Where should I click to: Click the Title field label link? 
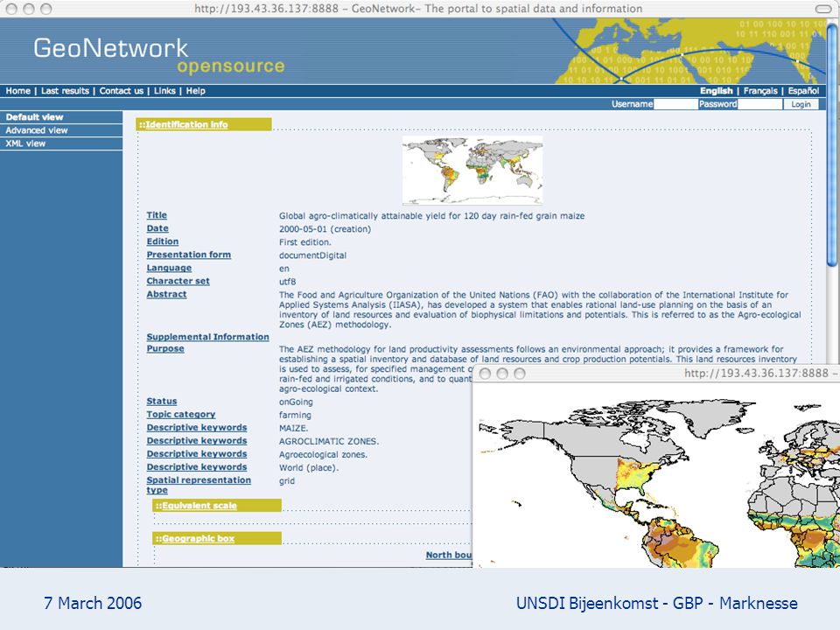point(157,215)
